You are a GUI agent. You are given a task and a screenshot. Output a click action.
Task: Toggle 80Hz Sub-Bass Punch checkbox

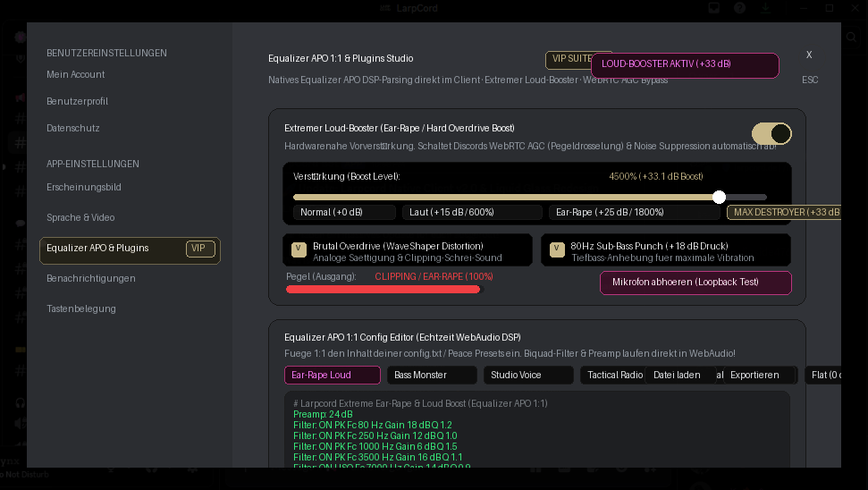pos(557,249)
